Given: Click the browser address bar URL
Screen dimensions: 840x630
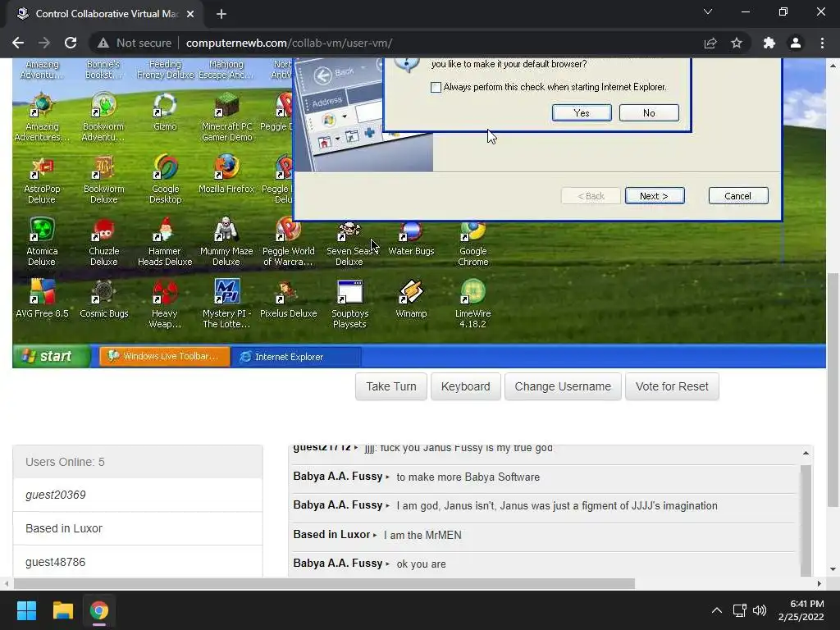Looking at the screenshot, I should click(x=290, y=43).
